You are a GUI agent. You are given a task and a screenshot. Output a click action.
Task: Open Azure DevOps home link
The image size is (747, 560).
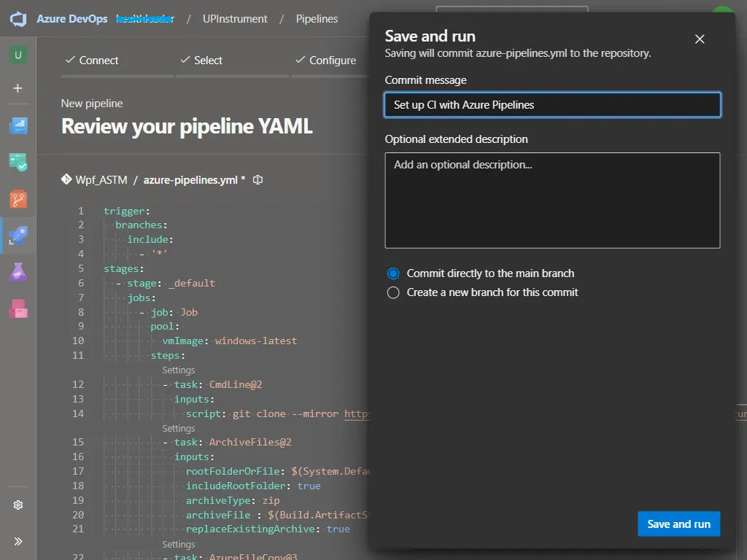tap(72, 19)
